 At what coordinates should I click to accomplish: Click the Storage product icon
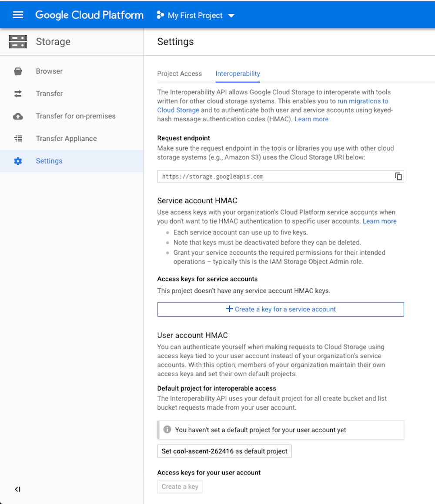point(18,42)
